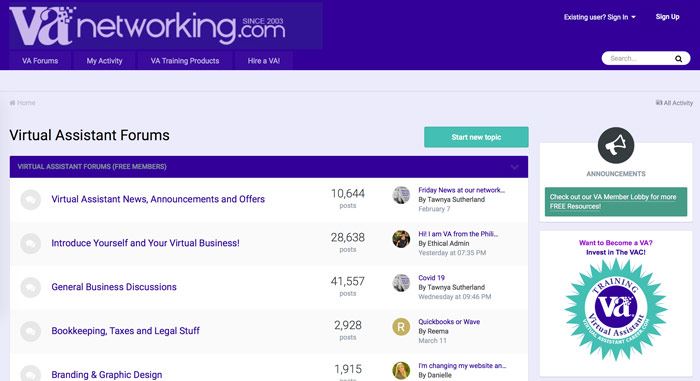Click the search magnifier icon
The height and width of the screenshot is (381, 700).
coord(678,59)
